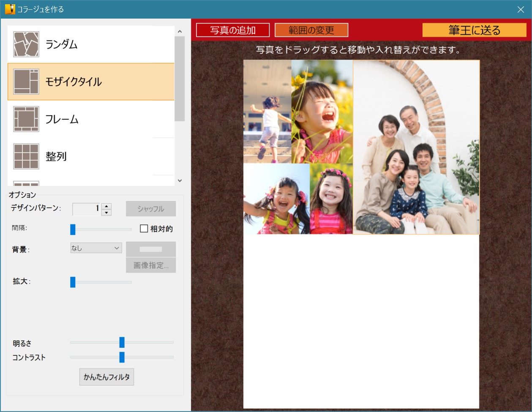The height and width of the screenshot is (412, 532).
Task: Click the layout list scrollbar thumb
Action: pos(180,79)
